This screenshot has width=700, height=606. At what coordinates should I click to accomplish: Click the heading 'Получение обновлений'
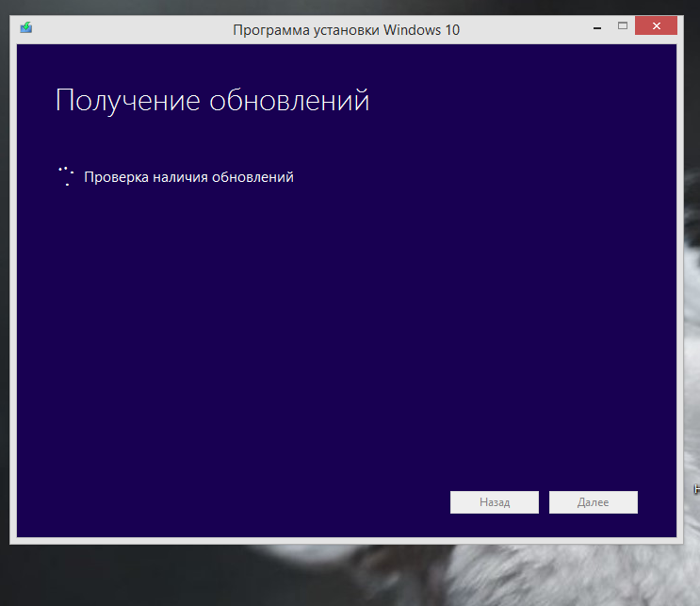pyautogui.click(x=213, y=101)
